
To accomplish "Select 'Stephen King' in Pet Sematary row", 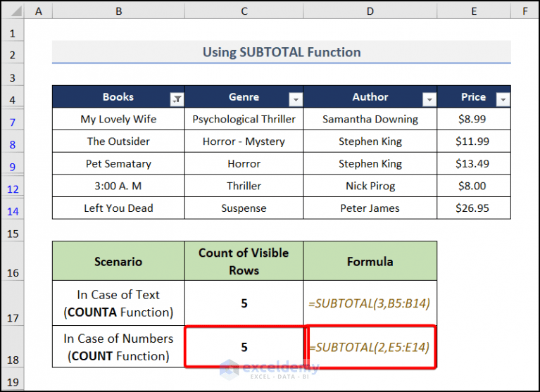I will click(370, 163).
